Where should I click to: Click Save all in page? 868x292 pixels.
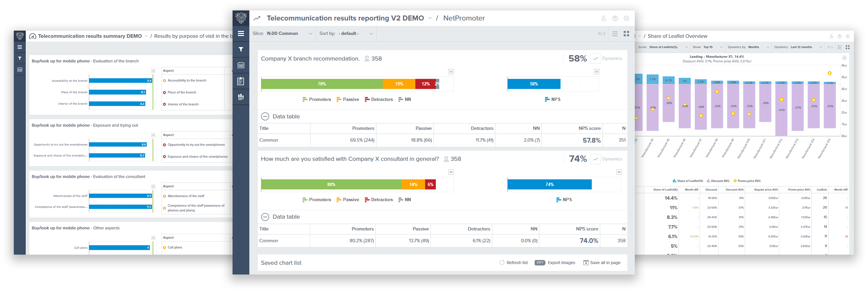[602, 263]
